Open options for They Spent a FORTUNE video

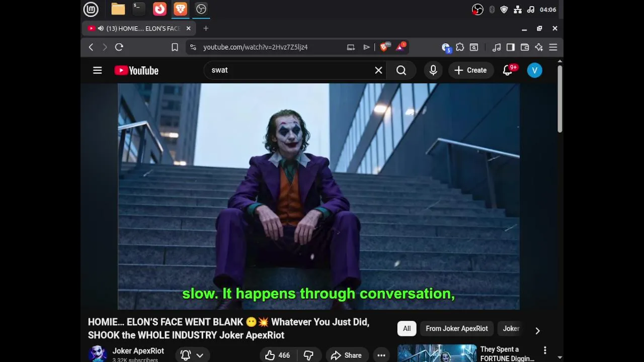point(545,350)
